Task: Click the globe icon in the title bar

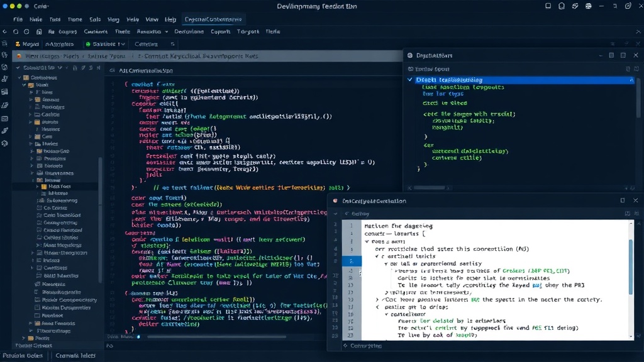Action: [x=589, y=6]
